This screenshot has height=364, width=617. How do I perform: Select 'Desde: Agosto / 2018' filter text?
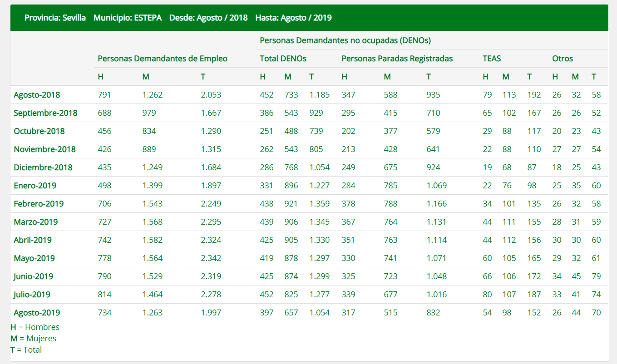[x=208, y=18]
